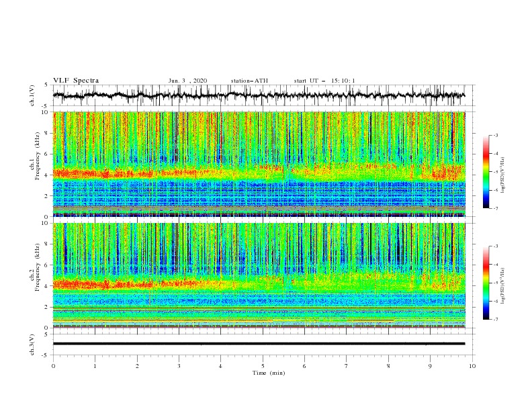Click the ch.2 spectrogram panel
The image size is (532, 411).
pos(259,275)
